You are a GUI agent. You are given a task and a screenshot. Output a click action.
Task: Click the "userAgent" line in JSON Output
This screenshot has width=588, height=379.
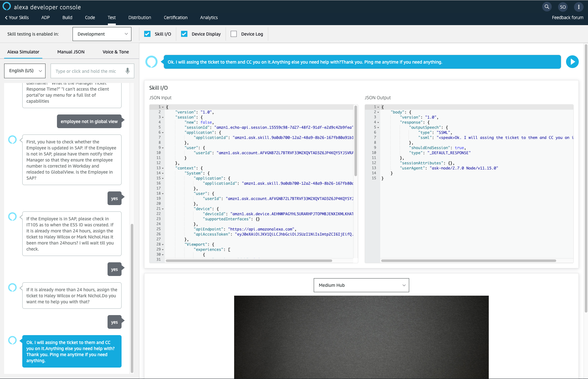click(449, 168)
